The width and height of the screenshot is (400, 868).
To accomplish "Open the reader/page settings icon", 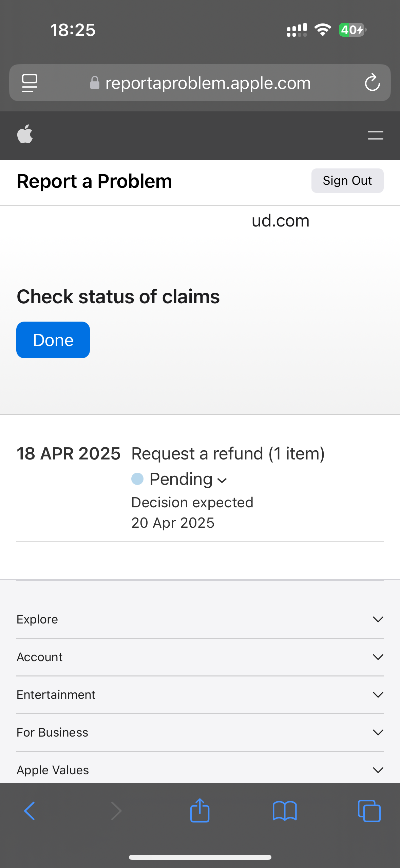I will click(x=30, y=83).
